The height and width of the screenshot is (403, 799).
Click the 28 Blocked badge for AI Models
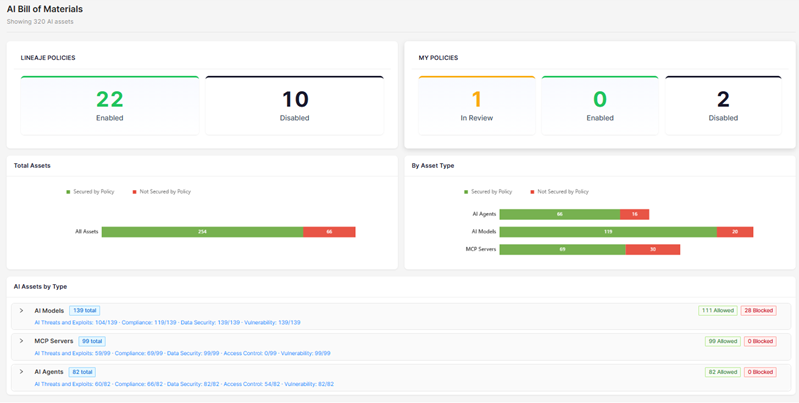(758, 311)
